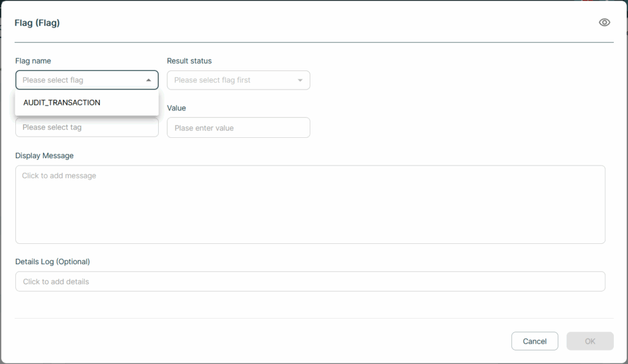The height and width of the screenshot is (364, 628).
Task: Open the Flag name combo box
Action: tap(87, 80)
